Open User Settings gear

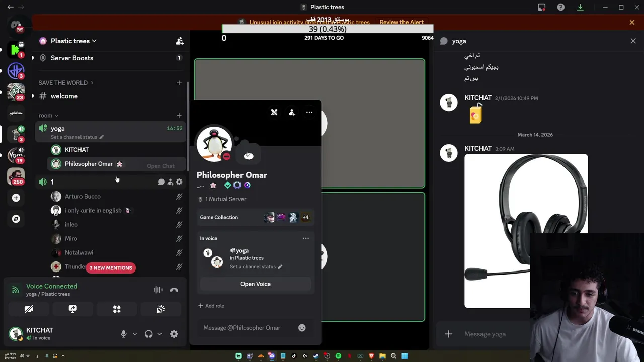point(174,334)
